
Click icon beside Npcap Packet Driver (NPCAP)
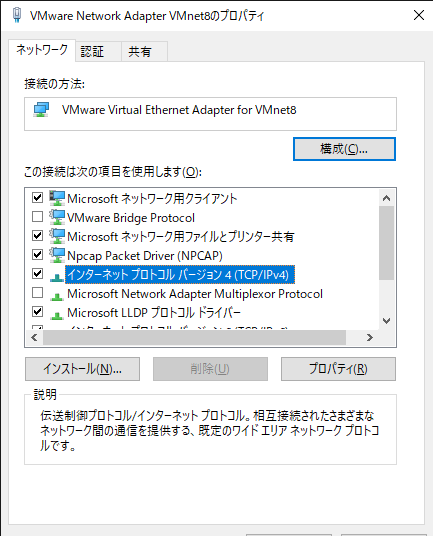click(57, 255)
